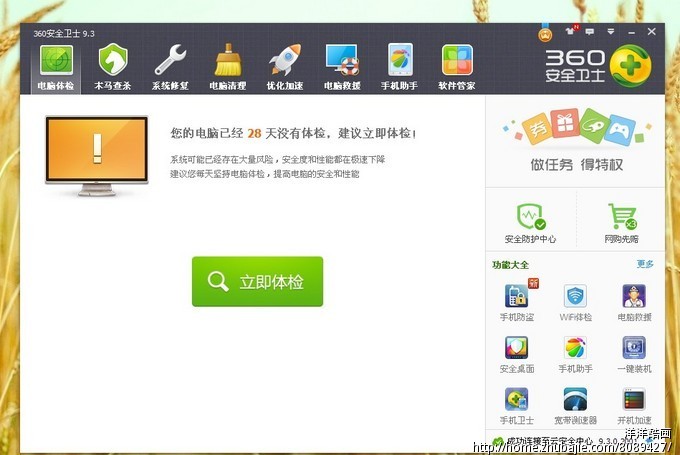This screenshot has height=455, width=680.
Task: Open 手机防盗 tool
Action: point(517,302)
